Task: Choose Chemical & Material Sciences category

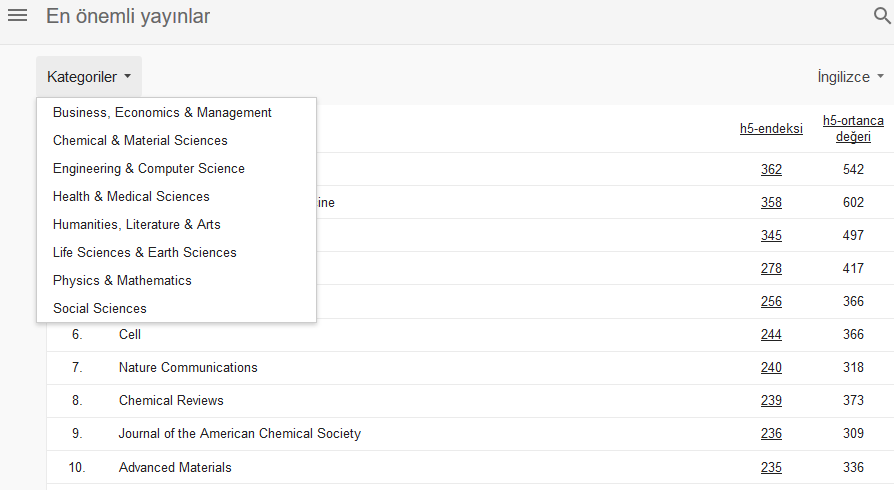Action: coord(140,141)
